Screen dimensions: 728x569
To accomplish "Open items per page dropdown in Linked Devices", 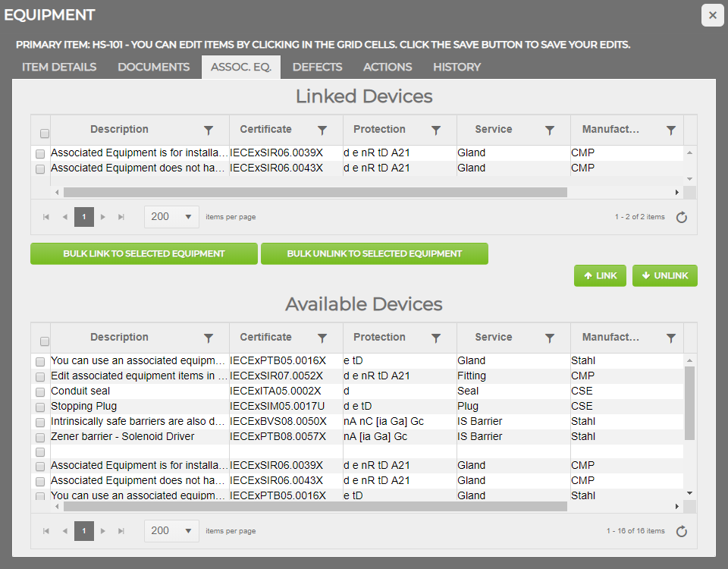I will (171, 217).
